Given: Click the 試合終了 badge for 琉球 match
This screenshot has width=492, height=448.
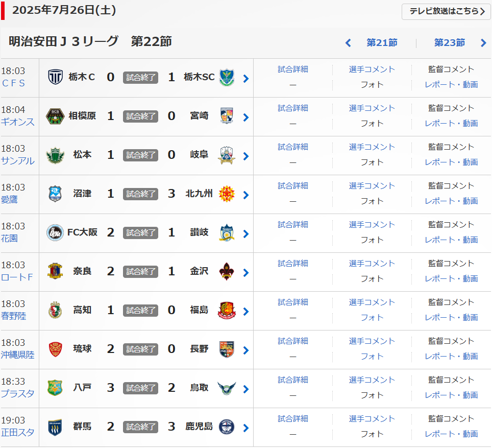Looking at the screenshot, I should pyautogui.click(x=140, y=349).
